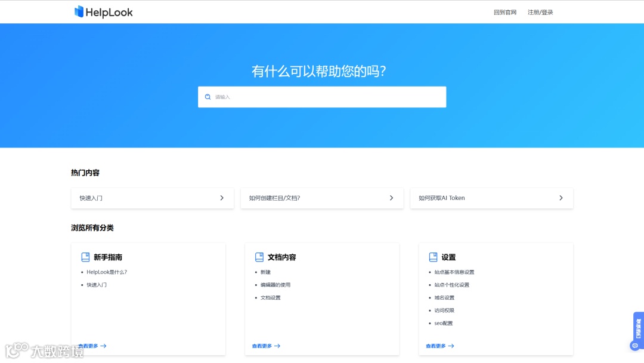Image resolution: width=644 pixels, height=363 pixels.
Task: Click the magnifier icon in the search bar
Action: (208, 97)
